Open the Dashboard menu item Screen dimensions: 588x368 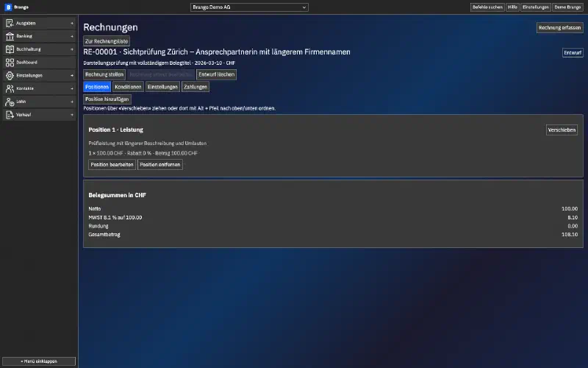pos(40,63)
